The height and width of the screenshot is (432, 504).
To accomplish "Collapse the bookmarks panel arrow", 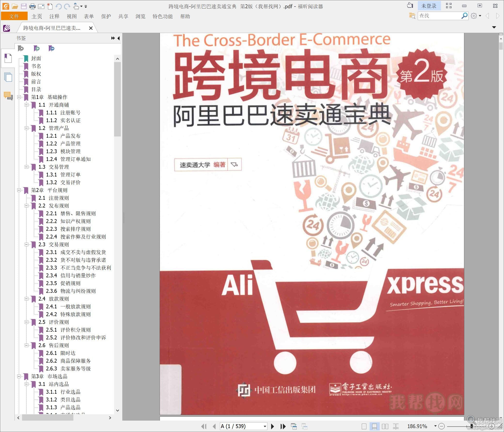I will pos(119,38).
